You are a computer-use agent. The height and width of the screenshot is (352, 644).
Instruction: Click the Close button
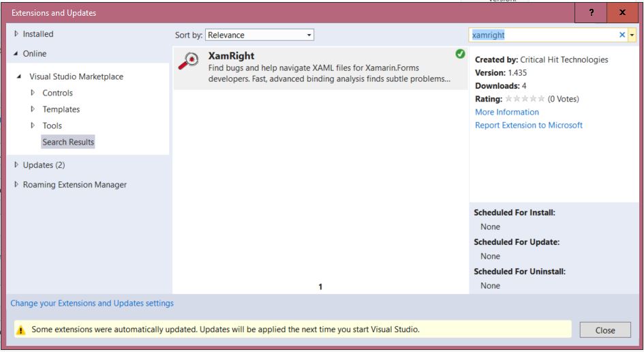pos(605,330)
